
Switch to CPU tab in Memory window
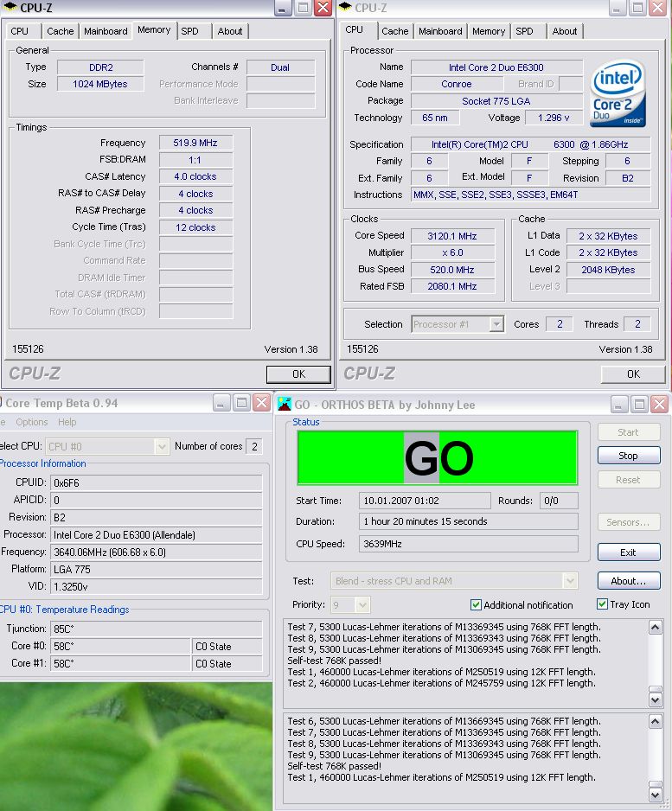pos(20,31)
